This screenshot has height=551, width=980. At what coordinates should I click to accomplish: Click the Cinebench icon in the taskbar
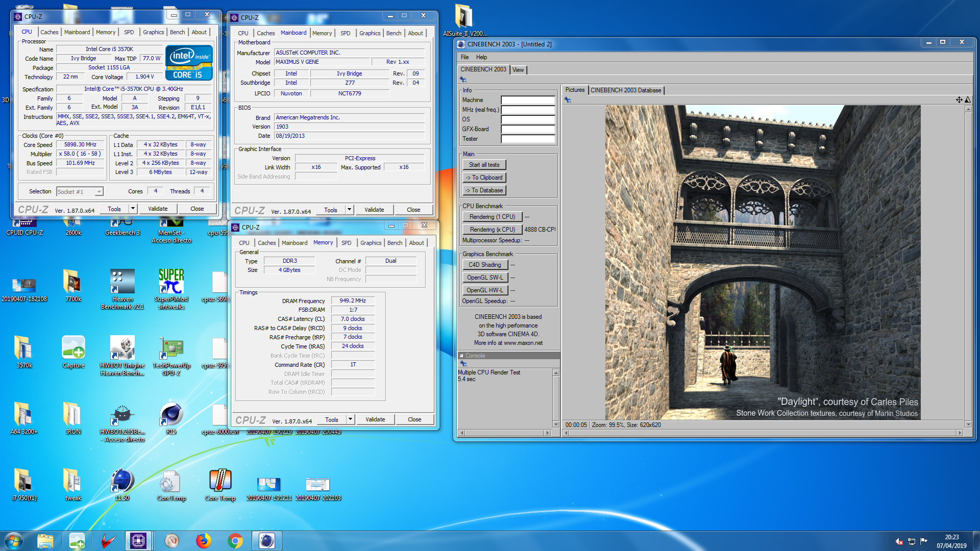click(267, 541)
